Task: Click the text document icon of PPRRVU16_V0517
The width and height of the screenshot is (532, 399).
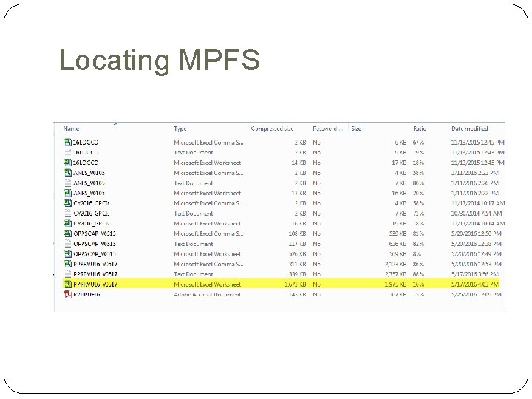Action: click(x=67, y=274)
